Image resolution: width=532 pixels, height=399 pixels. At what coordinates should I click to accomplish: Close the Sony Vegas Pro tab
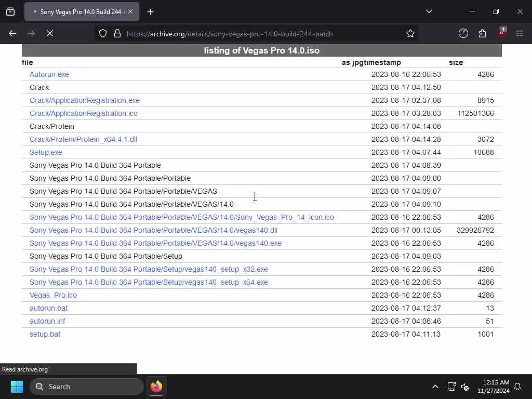pos(130,11)
